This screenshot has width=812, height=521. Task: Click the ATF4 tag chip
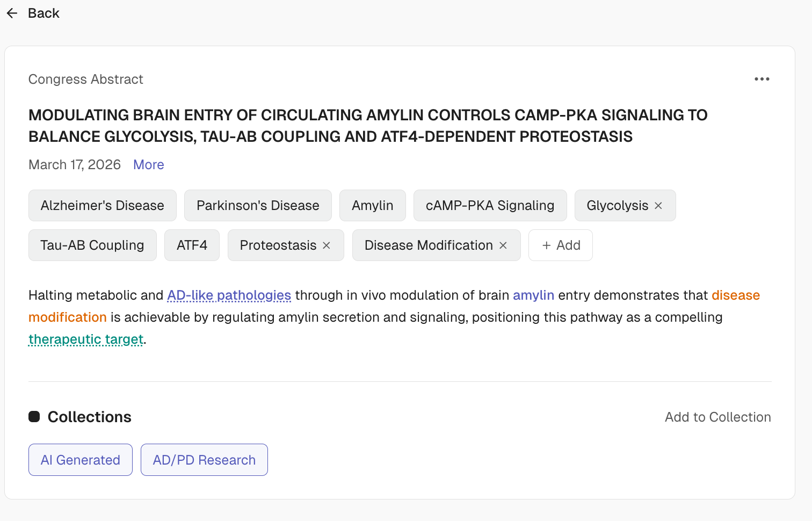point(192,245)
